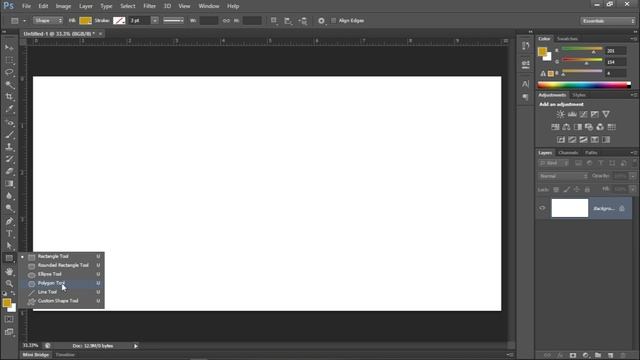640x360 pixels.
Task: Click the Color Balance adjustment icon
Action: (567, 127)
